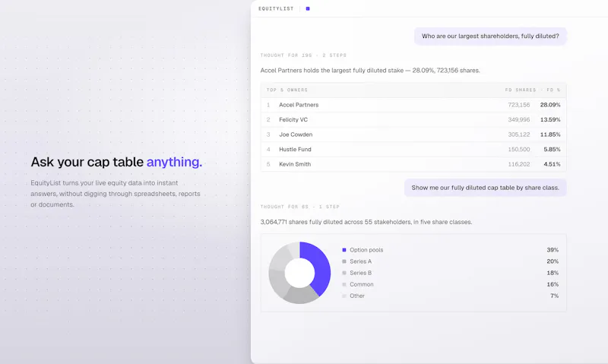The image size is (608, 364).
Task: Click the '3,064,771 shares fully diluted' summary sentence
Action: coord(366,222)
